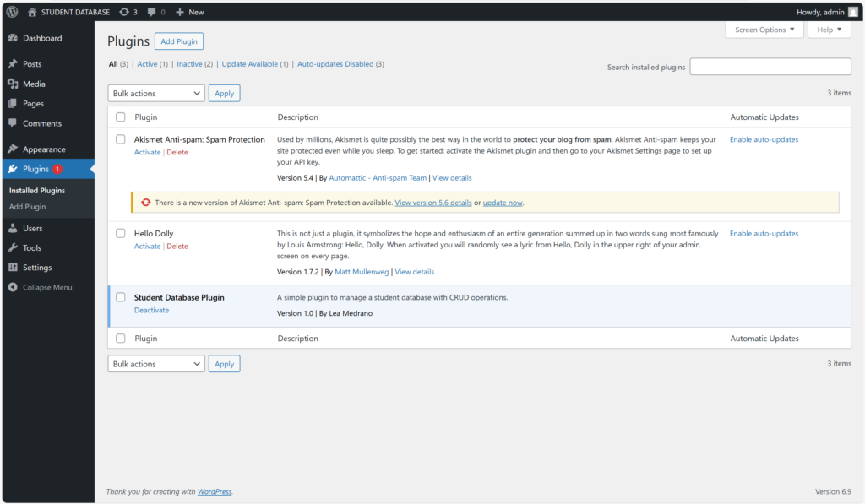Click the home icon beside STUDENT DATABASE

tap(32, 12)
